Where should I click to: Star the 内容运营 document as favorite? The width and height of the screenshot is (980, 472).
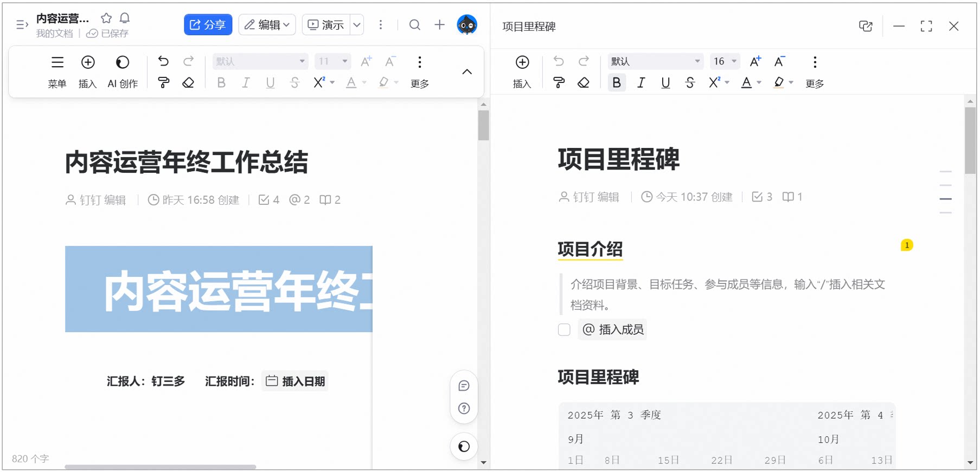(106, 18)
